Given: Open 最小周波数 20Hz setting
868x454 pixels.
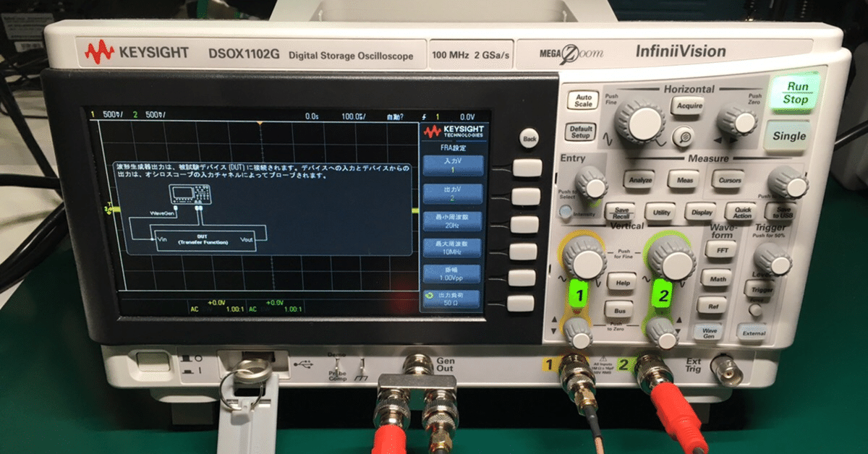Looking at the screenshot, I should point(453,220).
